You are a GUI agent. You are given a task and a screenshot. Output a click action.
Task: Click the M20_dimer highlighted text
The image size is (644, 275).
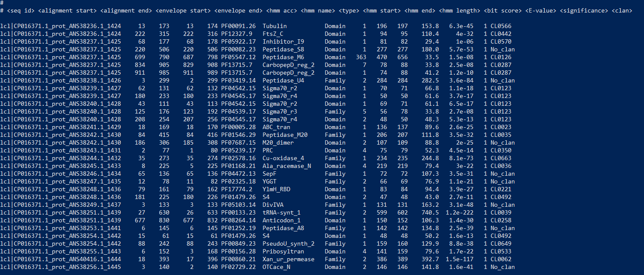coord(278,142)
